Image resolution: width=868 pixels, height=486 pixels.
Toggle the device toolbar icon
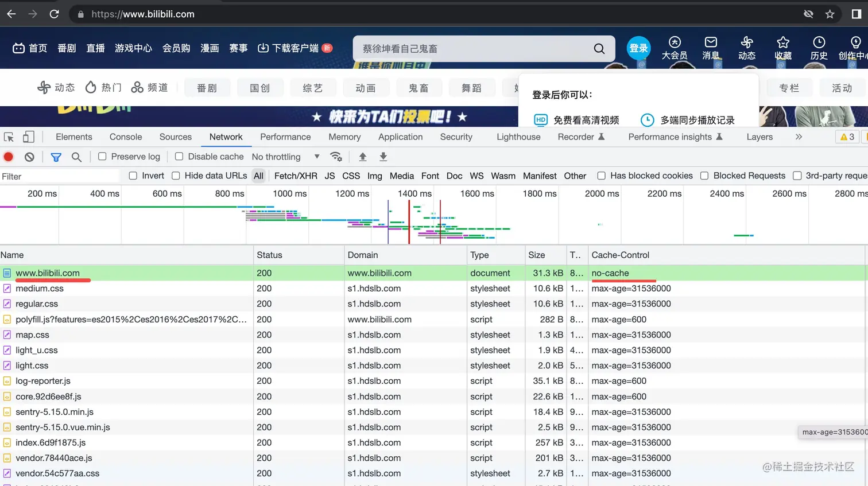28,137
